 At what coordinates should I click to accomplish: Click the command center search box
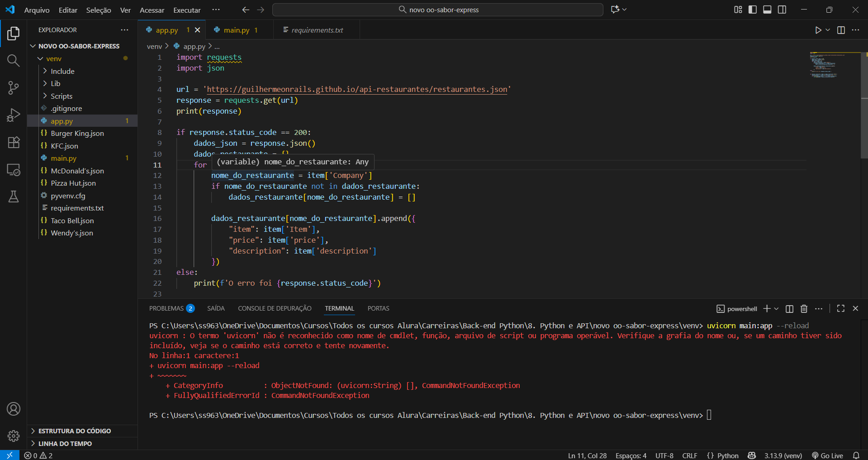[437, 10]
